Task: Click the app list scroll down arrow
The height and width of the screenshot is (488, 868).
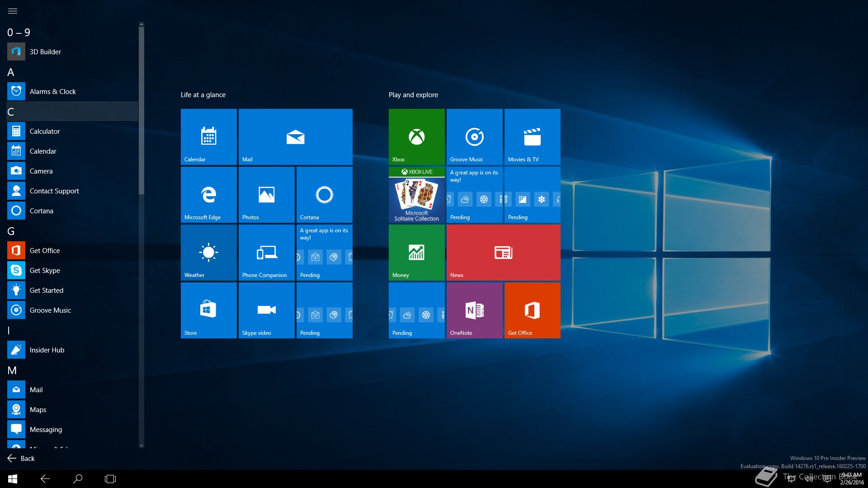Action: coord(142,446)
